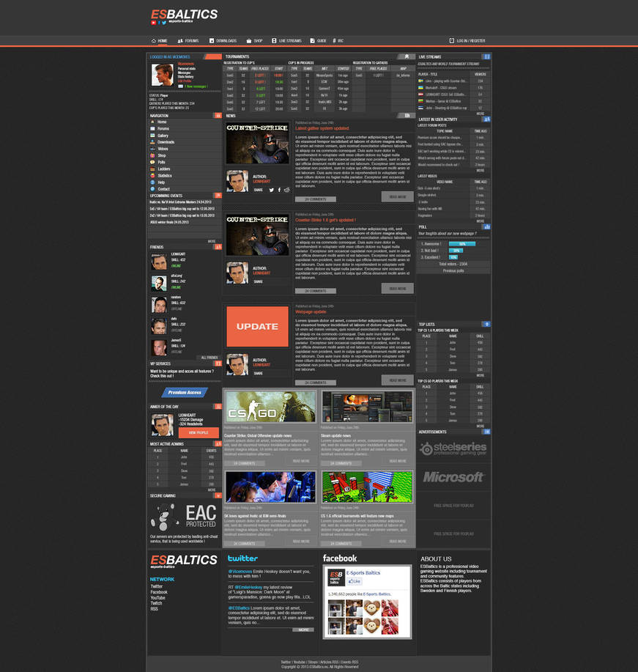Click the Tournaments panel header icon

(407, 56)
